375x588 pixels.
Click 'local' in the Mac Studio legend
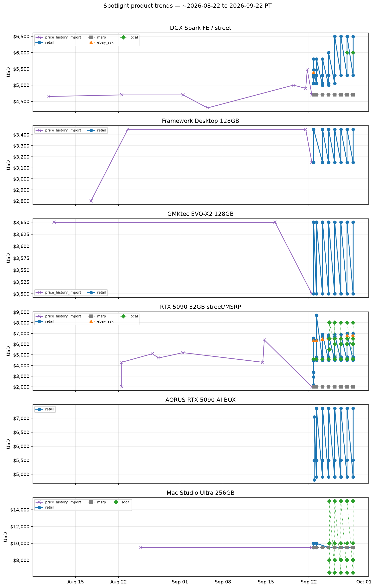[126, 502]
